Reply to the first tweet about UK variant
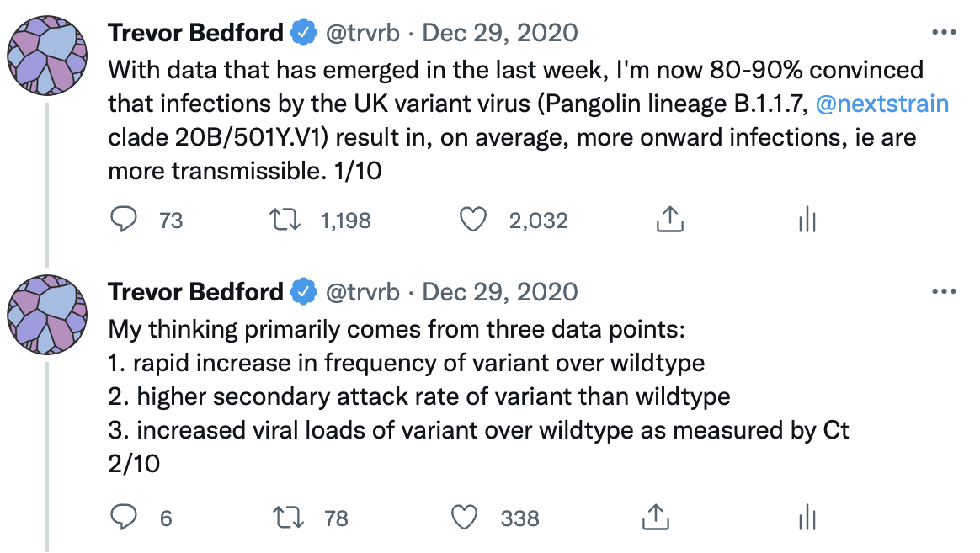Viewport: 980px width, 553px height. (x=125, y=220)
